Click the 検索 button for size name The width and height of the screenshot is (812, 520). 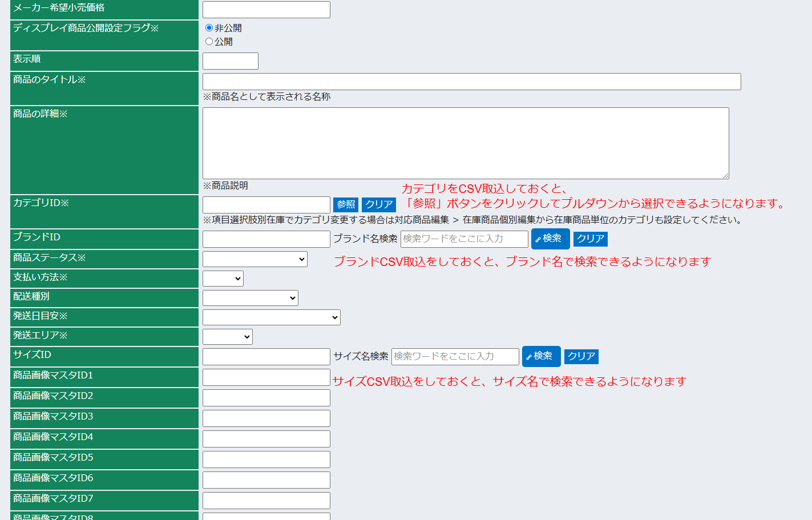pyautogui.click(x=542, y=356)
